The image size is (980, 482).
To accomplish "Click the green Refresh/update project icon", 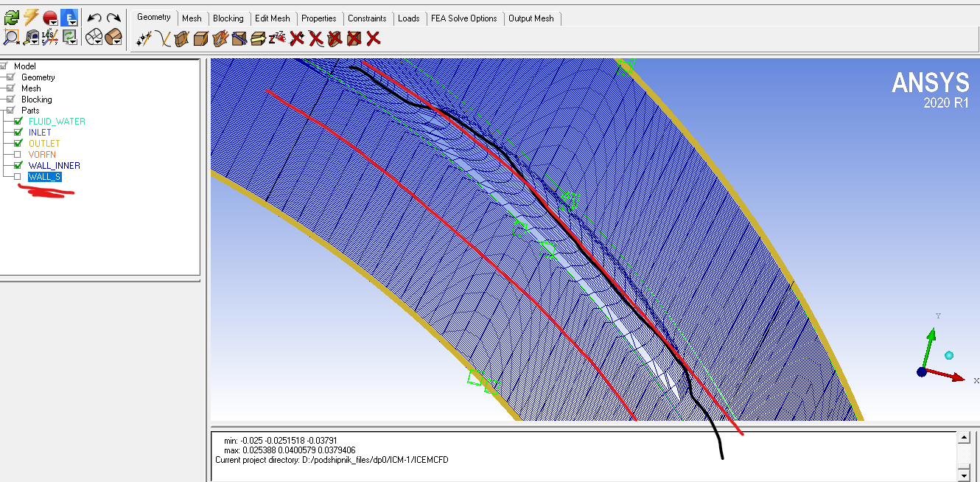I will 11,17.
